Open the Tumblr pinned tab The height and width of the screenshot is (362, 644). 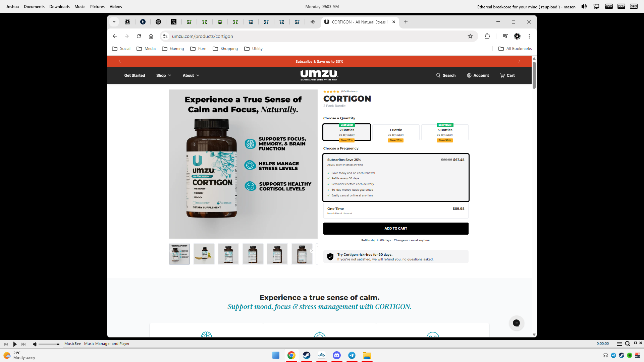[x=143, y=22]
